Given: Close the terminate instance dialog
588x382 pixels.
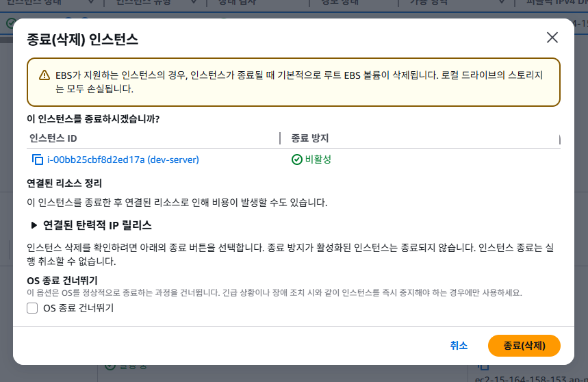Looking at the screenshot, I should pos(552,38).
